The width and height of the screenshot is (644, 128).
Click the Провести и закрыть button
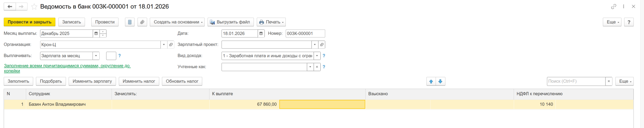pyautogui.click(x=30, y=22)
